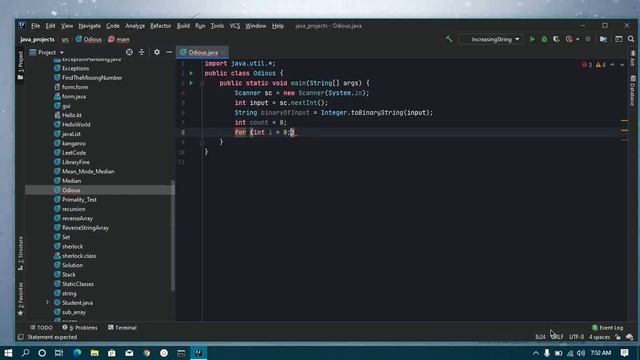
Task: Show hidden system tray icons
Action: pyautogui.click(x=536, y=353)
